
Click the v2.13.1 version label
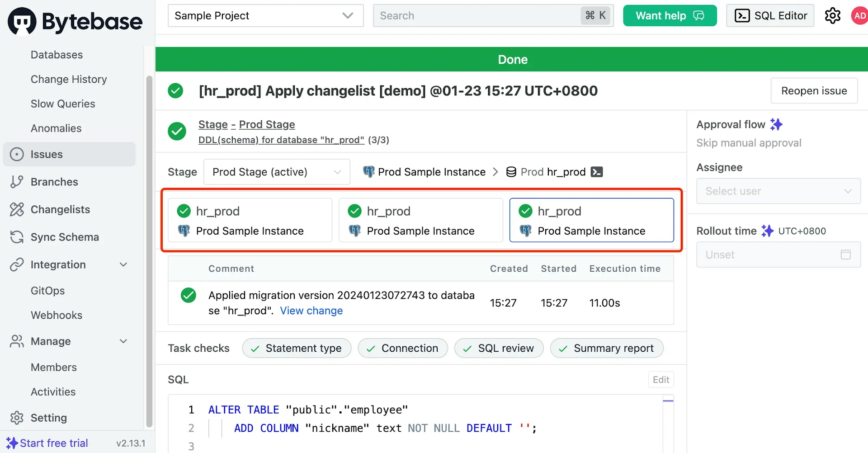(x=131, y=443)
